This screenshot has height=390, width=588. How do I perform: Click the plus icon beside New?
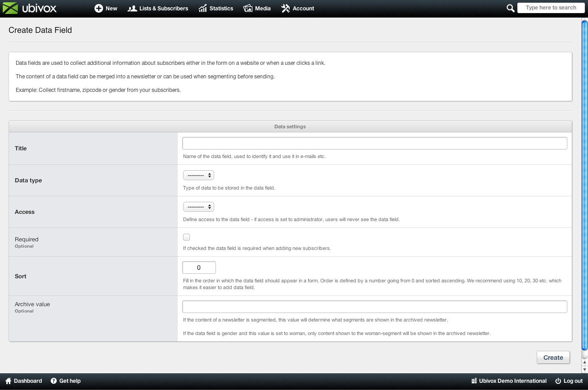99,9
